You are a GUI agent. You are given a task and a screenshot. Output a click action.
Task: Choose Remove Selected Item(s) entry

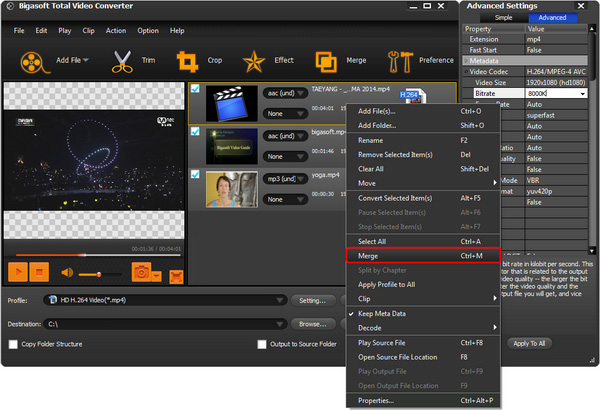click(423, 155)
